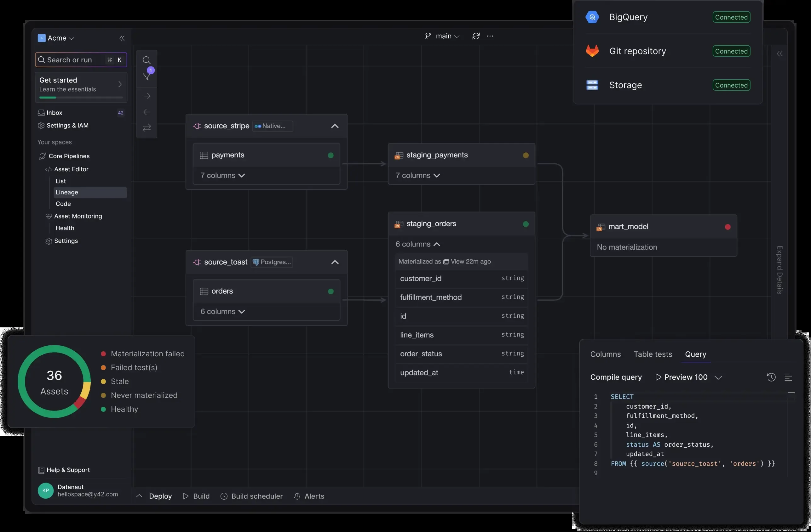Click the Acme workspace logo icon
Image resolution: width=811 pixels, height=532 pixels.
pyautogui.click(x=42, y=38)
